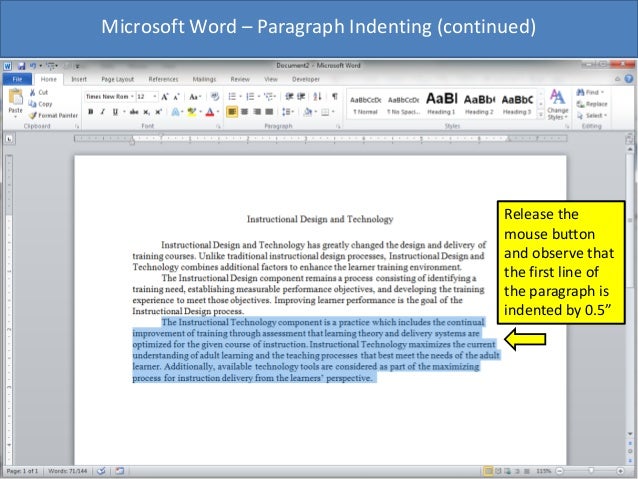The width and height of the screenshot is (638, 479).
Task: Toggle Italic formatting
Action: click(103, 112)
